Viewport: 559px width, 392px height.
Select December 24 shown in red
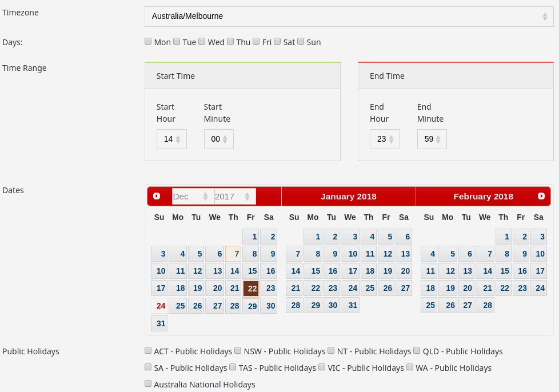(x=159, y=306)
